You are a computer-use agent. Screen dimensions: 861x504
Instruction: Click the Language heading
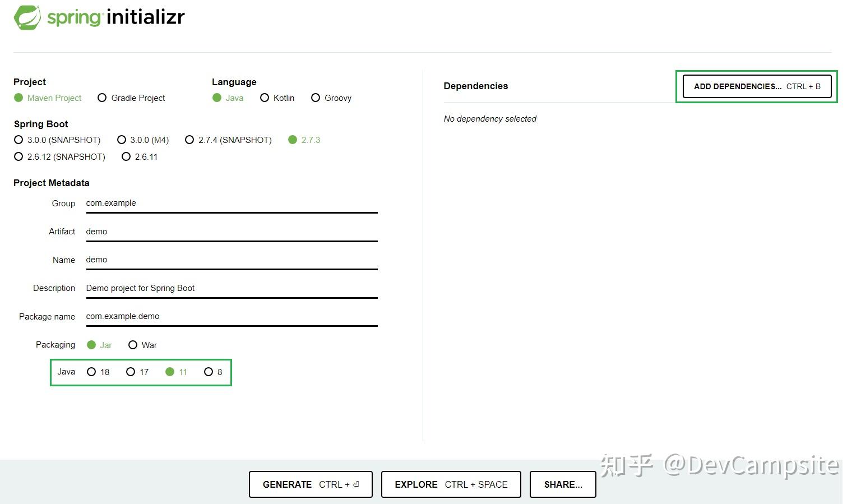pyautogui.click(x=234, y=82)
